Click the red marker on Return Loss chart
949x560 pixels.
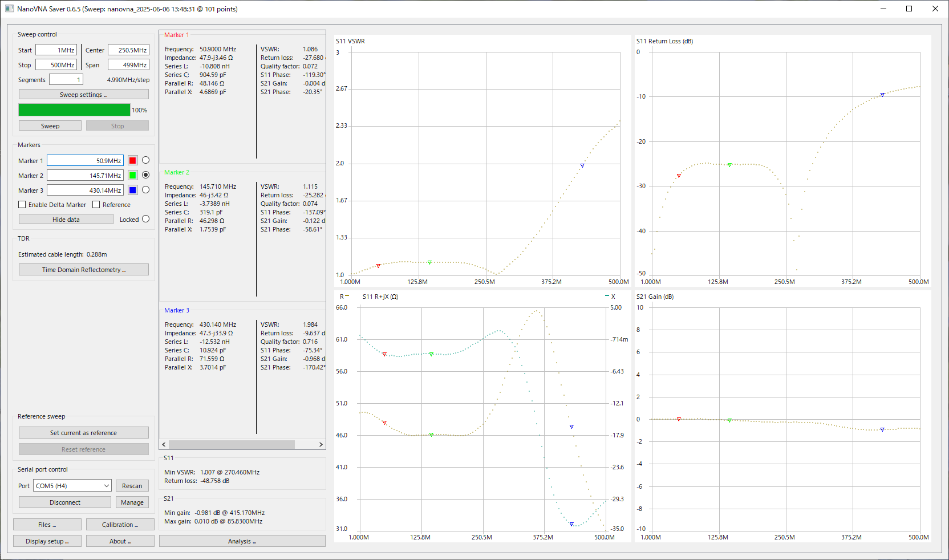tap(679, 176)
